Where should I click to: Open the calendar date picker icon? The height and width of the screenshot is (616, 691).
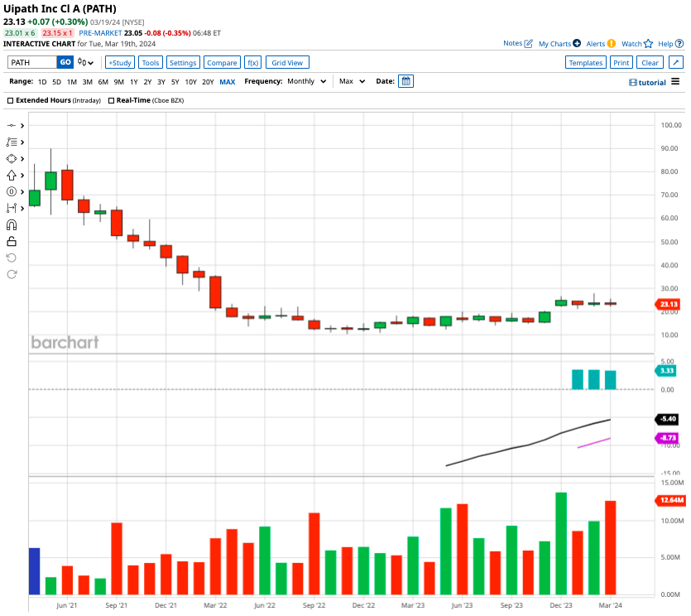pyautogui.click(x=405, y=81)
